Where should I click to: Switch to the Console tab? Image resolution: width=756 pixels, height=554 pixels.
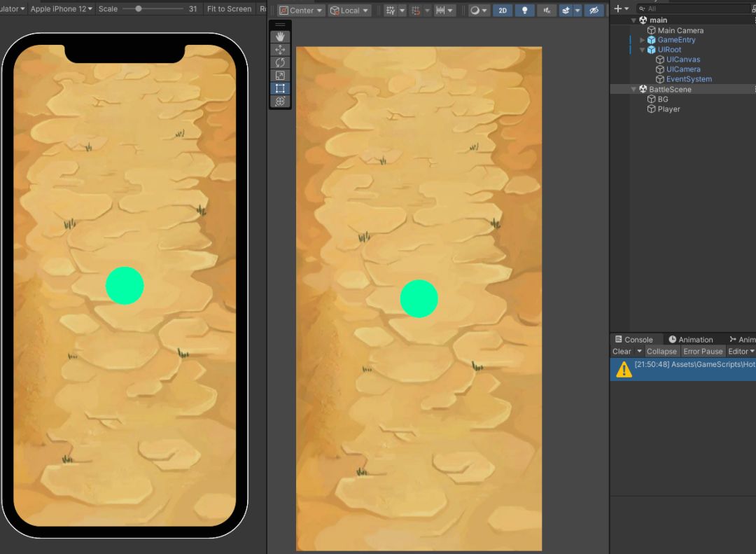[x=633, y=339]
